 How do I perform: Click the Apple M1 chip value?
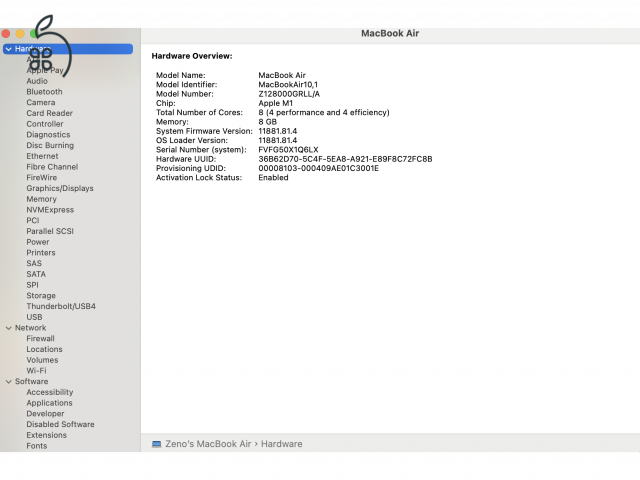pos(276,103)
